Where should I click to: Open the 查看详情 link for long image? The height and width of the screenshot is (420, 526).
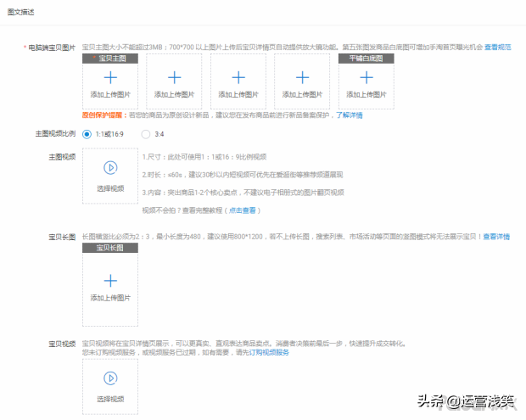[496, 237]
